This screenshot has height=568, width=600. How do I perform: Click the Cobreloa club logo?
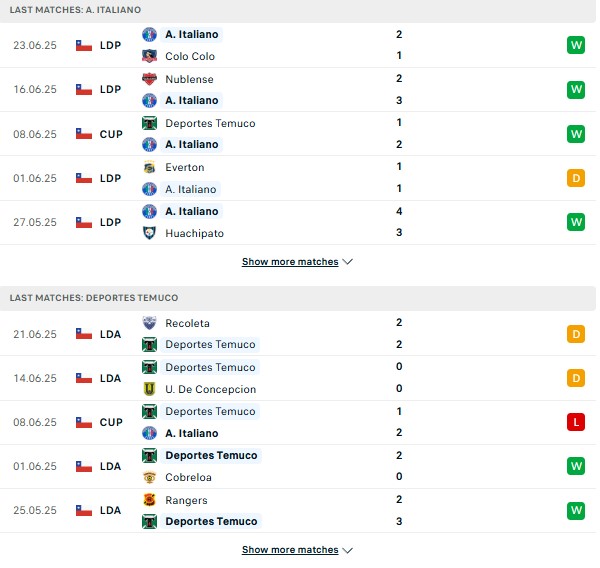coord(149,477)
